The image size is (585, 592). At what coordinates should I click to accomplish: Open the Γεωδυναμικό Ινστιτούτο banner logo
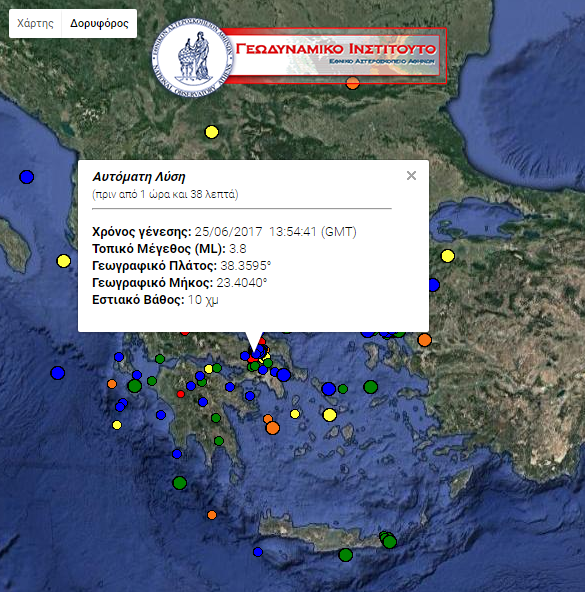point(336,55)
